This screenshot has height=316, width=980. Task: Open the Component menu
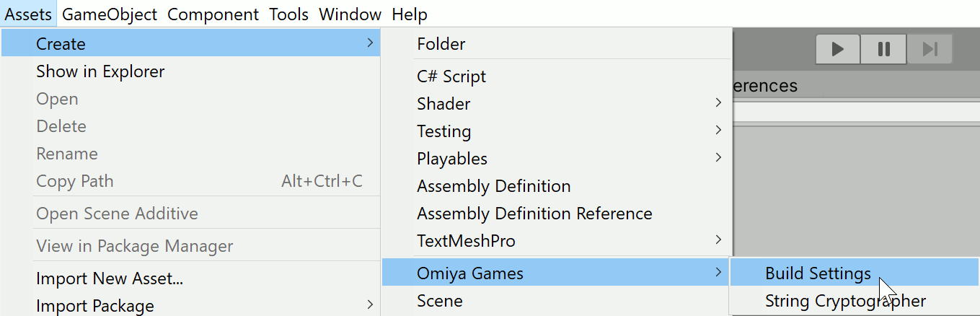213,14
